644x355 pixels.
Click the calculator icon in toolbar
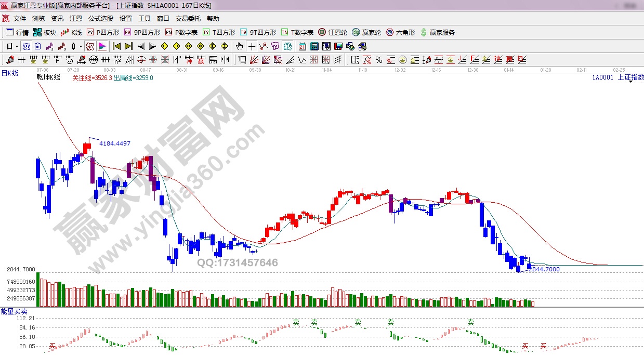click(x=314, y=46)
